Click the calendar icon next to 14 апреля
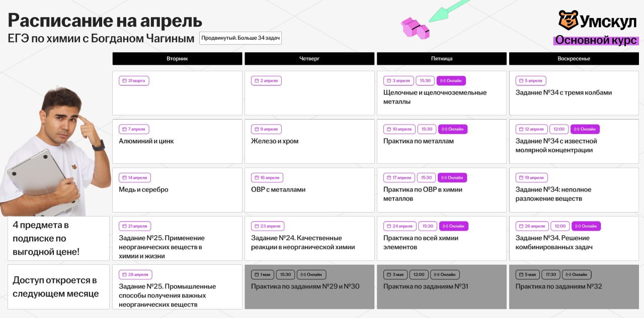 click(124, 178)
